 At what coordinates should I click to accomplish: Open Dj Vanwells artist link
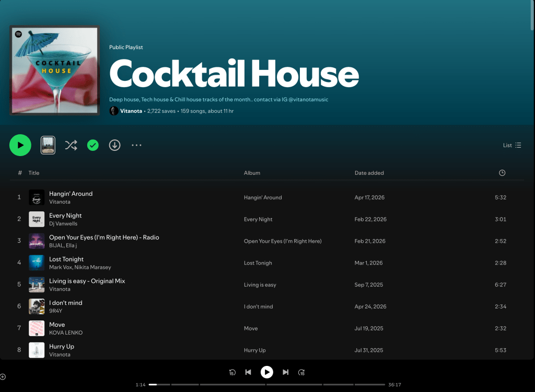click(63, 223)
